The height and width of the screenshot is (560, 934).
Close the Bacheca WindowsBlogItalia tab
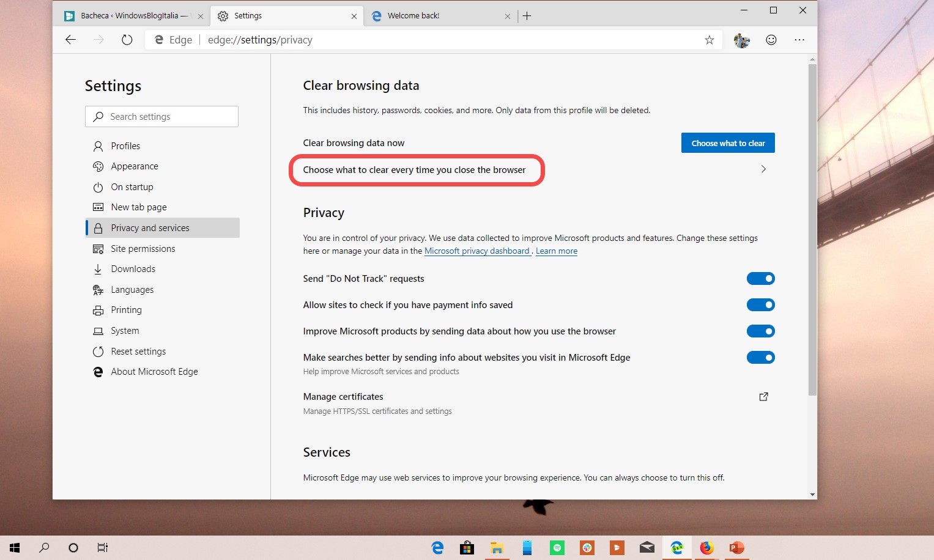tap(201, 17)
